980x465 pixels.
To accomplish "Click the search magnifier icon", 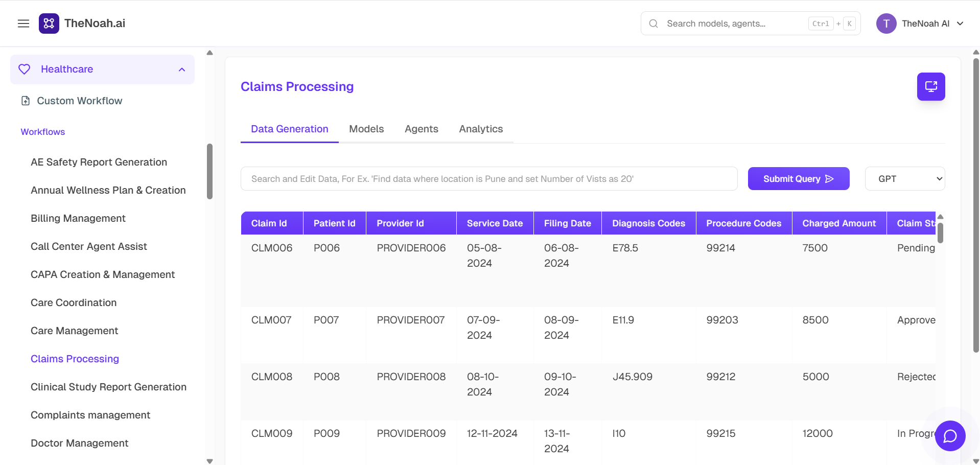I will pos(654,24).
